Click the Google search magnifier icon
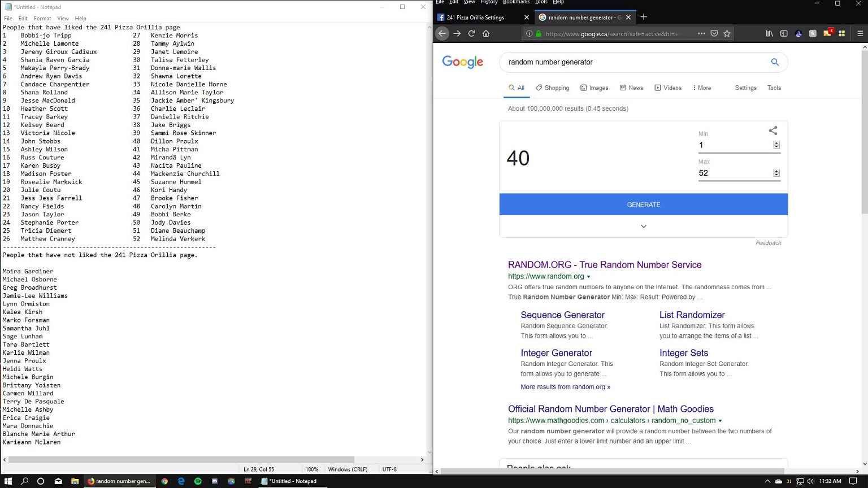 (775, 62)
